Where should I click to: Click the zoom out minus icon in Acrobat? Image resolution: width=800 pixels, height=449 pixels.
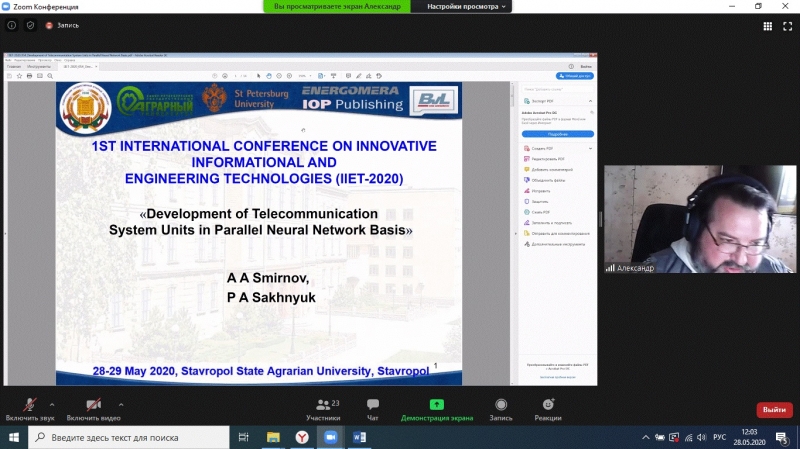(279, 76)
